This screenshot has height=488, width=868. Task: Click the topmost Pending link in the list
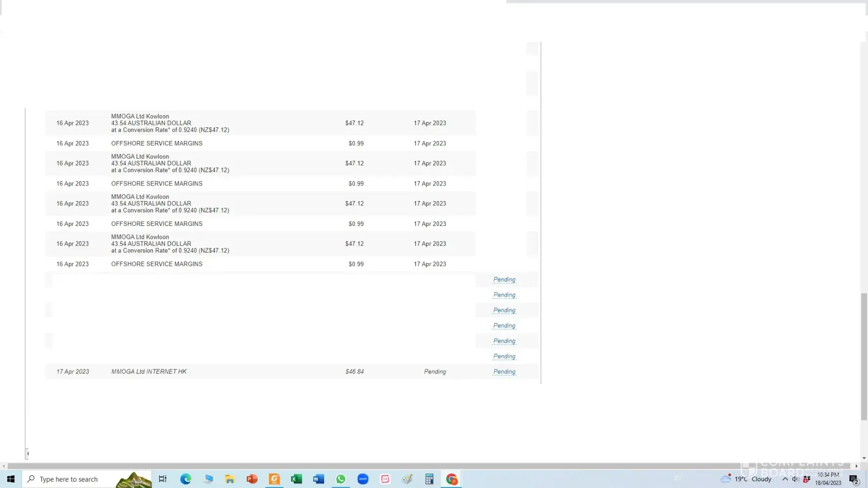pyautogui.click(x=504, y=280)
